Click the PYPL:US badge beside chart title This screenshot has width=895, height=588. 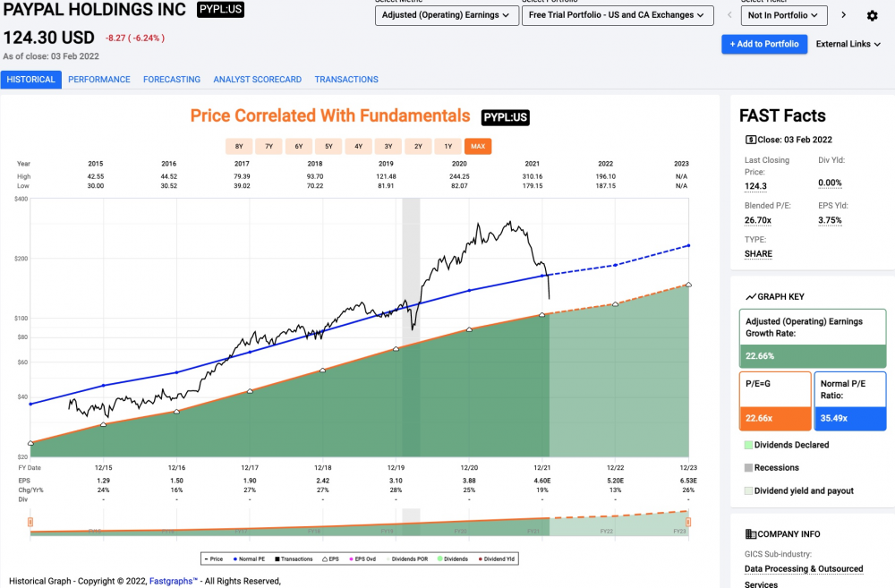coord(505,117)
